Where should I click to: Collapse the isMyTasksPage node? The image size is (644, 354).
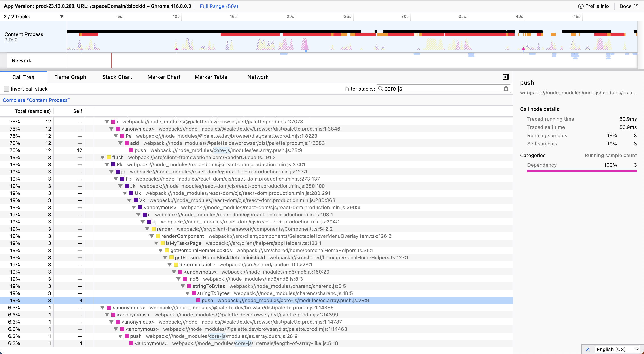point(156,243)
